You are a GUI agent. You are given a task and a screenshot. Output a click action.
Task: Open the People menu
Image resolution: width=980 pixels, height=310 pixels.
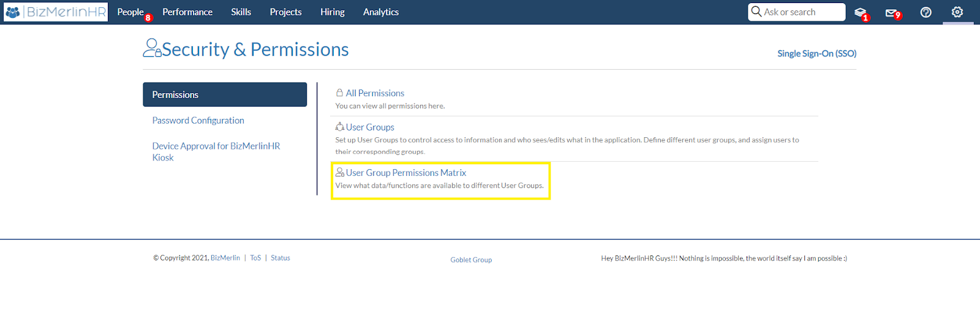130,12
